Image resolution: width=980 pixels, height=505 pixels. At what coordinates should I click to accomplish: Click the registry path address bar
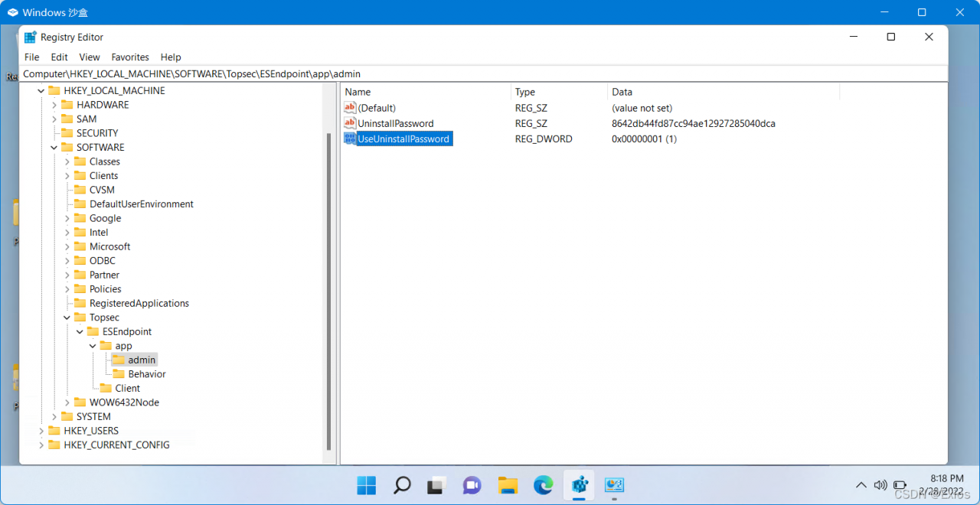pyautogui.click(x=484, y=74)
